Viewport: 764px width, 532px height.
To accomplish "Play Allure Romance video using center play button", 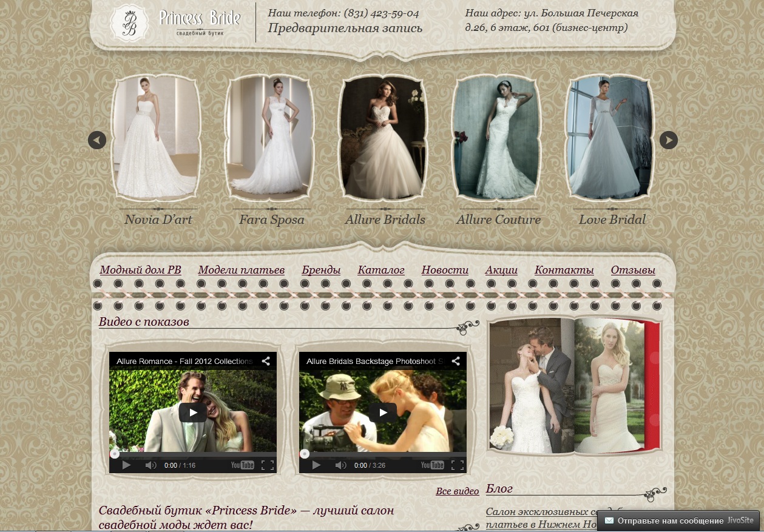I will click(193, 412).
